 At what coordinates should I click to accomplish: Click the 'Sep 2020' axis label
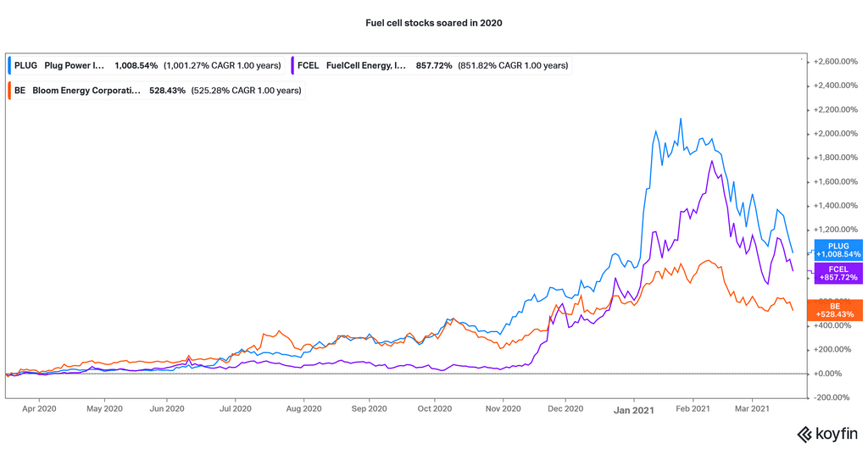[369, 409]
